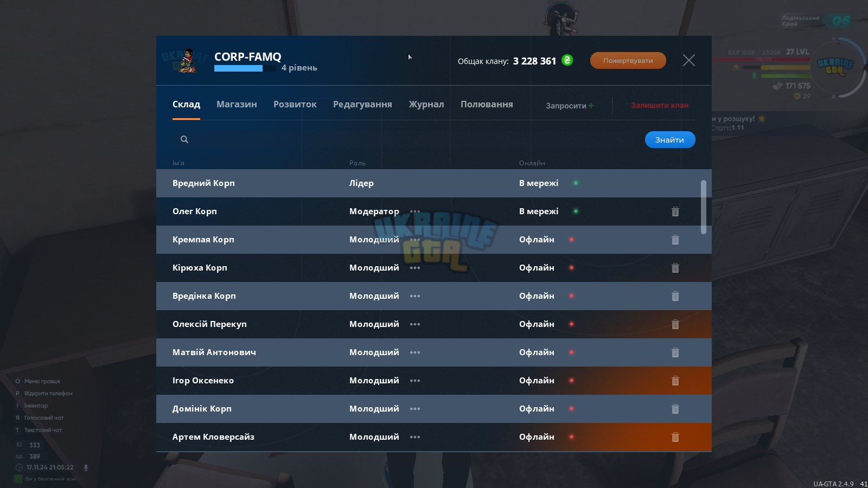Click the clan level progress bar
This screenshot has height=488, width=868.
coord(245,68)
